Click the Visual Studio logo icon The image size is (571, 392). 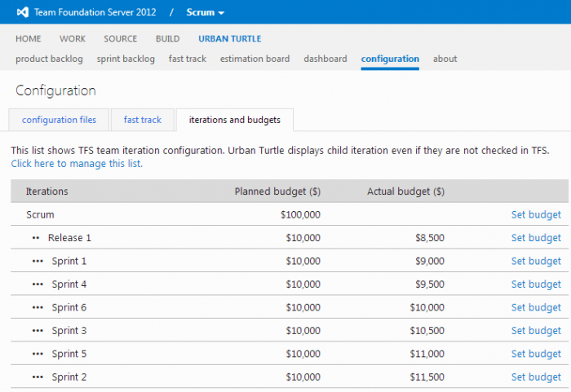click(24, 12)
